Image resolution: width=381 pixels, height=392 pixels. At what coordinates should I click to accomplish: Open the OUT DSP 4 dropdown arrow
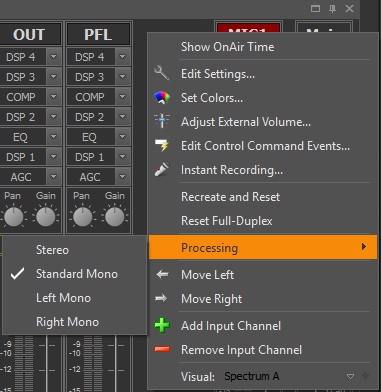pyautogui.click(x=54, y=57)
